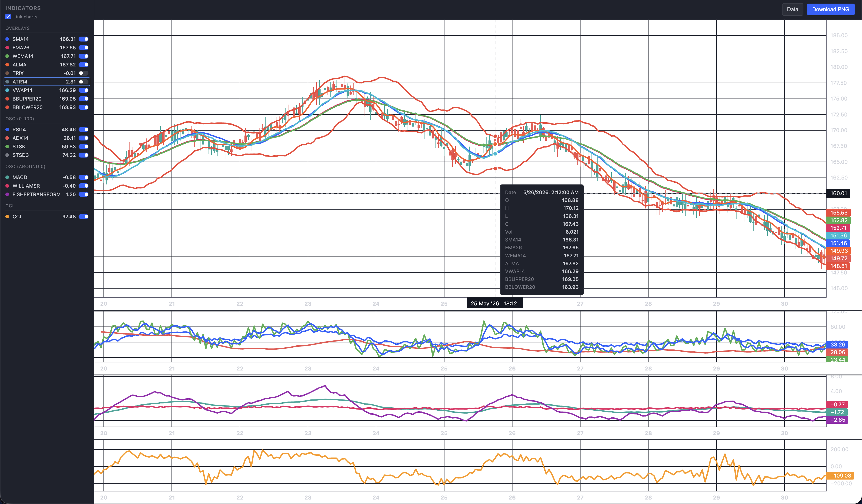Click the OVERLAYS section header
Screen dimensions: 862x504
pyautogui.click(x=18, y=28)
